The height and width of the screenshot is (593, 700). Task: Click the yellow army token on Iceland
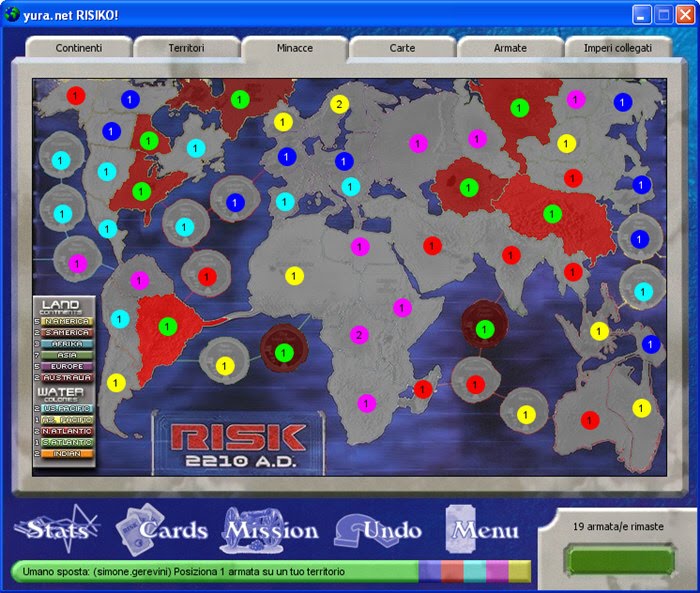pos(283,122)
